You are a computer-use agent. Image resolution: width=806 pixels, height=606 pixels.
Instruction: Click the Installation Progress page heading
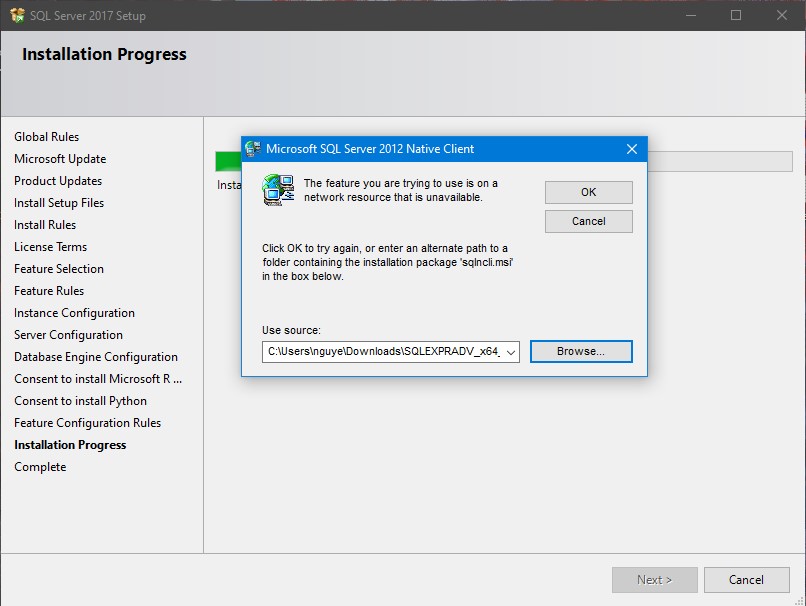point(104,54)
